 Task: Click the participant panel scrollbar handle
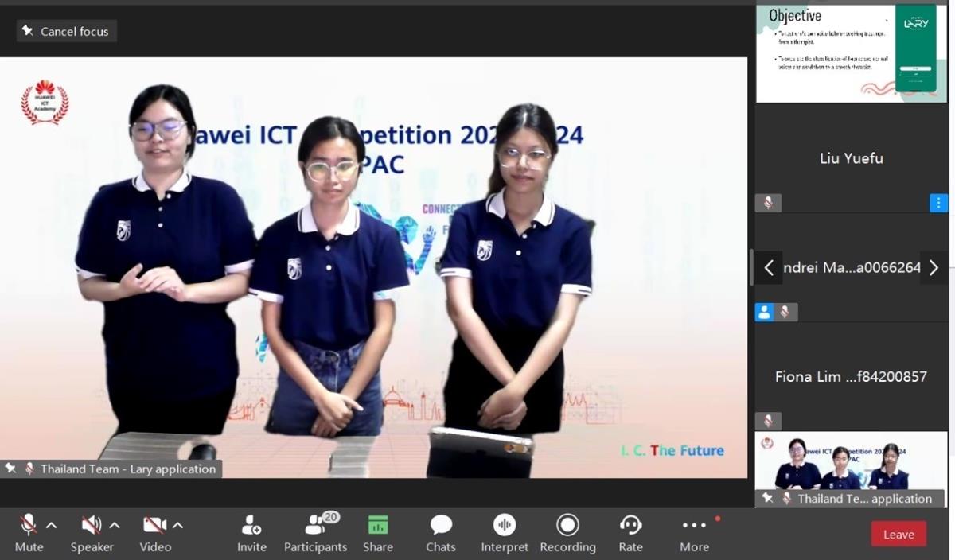(751, 267)
